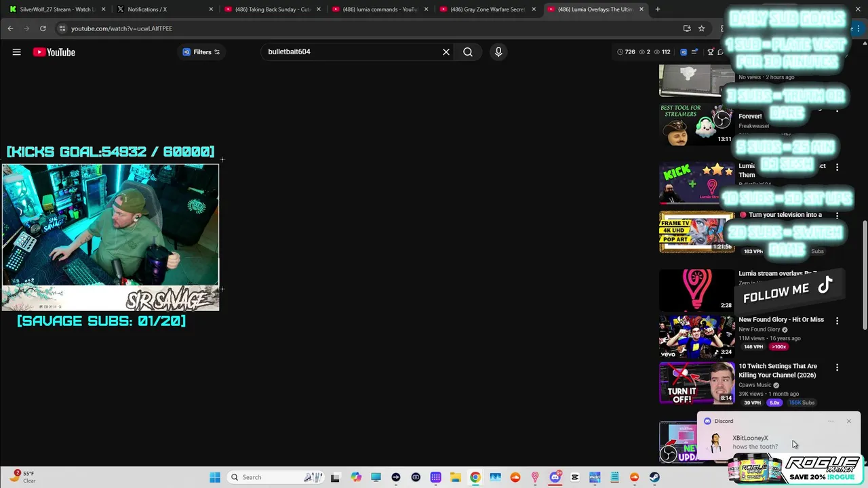Click the 5.9x badge

pos(774,403)
